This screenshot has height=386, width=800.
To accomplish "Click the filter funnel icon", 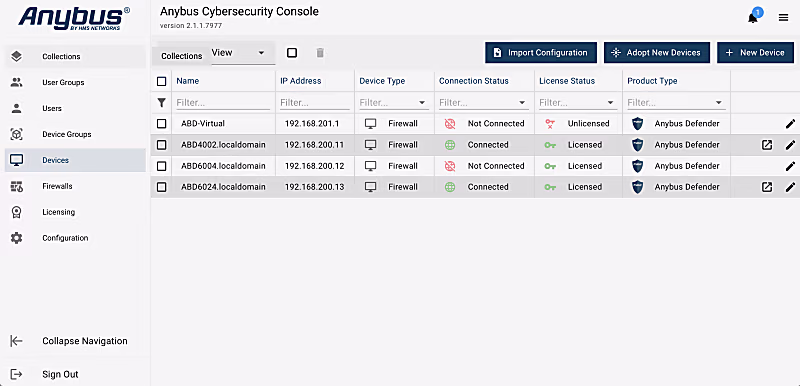I will point(161,102).
